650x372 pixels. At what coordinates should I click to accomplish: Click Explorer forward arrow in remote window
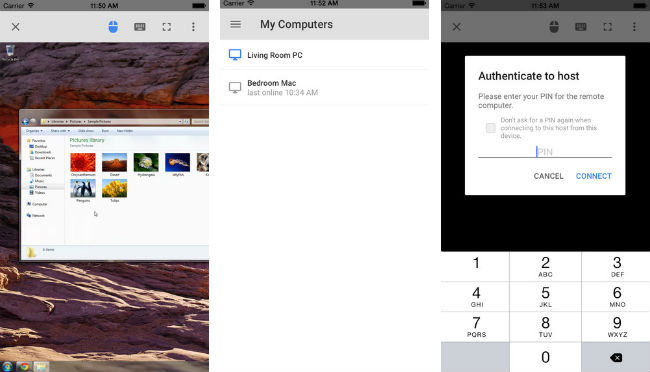coord(33,122)
